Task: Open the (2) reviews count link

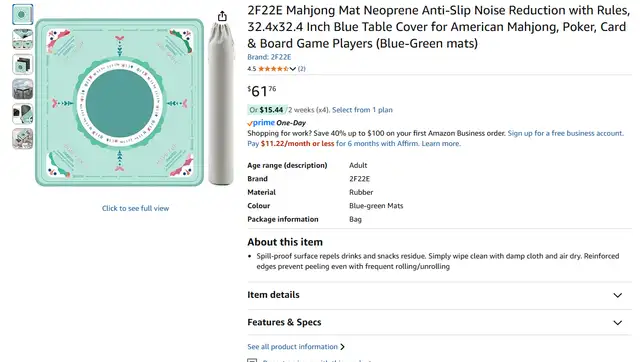Action: [x=302, y=69]
